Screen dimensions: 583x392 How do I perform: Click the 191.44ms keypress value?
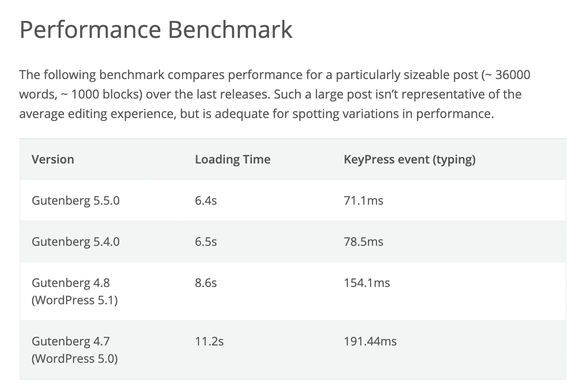(x=370, y=341)
